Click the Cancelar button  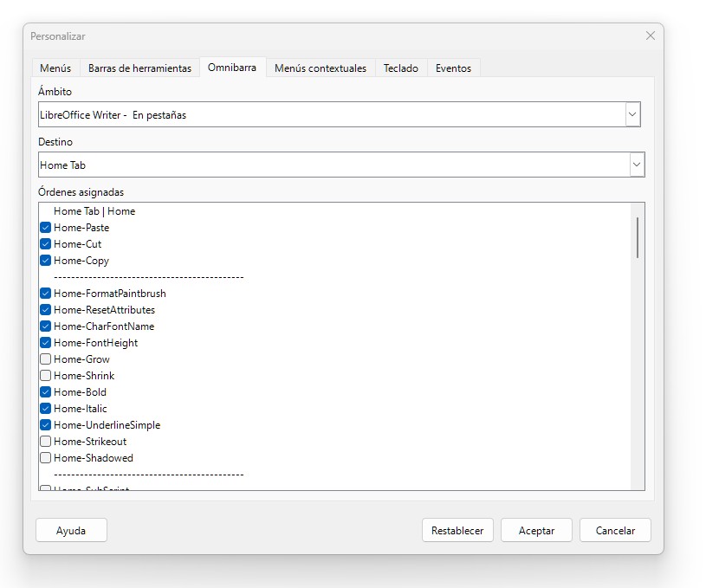615,531
